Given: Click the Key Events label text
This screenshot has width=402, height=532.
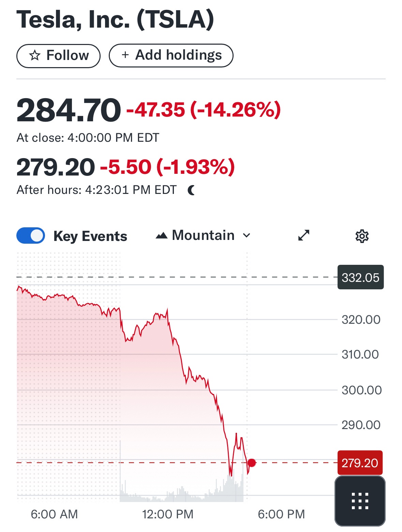Looking at the screenshot, I should click(90, 236).
